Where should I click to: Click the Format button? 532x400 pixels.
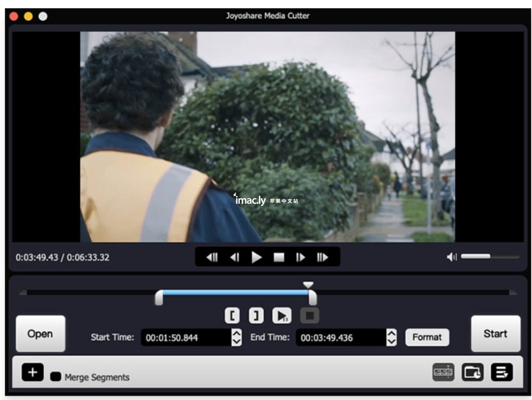[427, 337]
